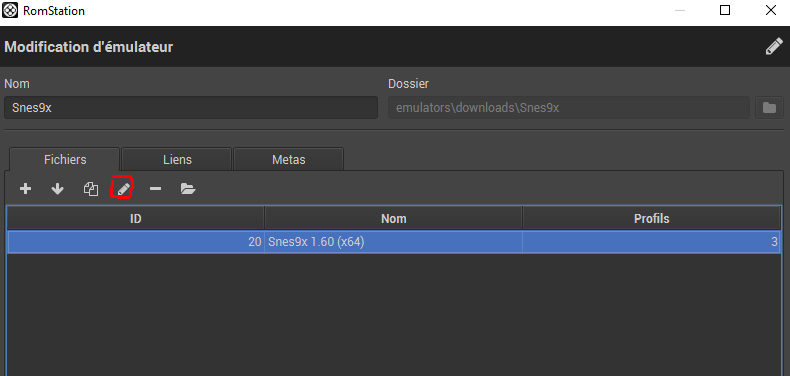Click the minus icon to remove the file

pyautogui.click(x=155, y=189)
